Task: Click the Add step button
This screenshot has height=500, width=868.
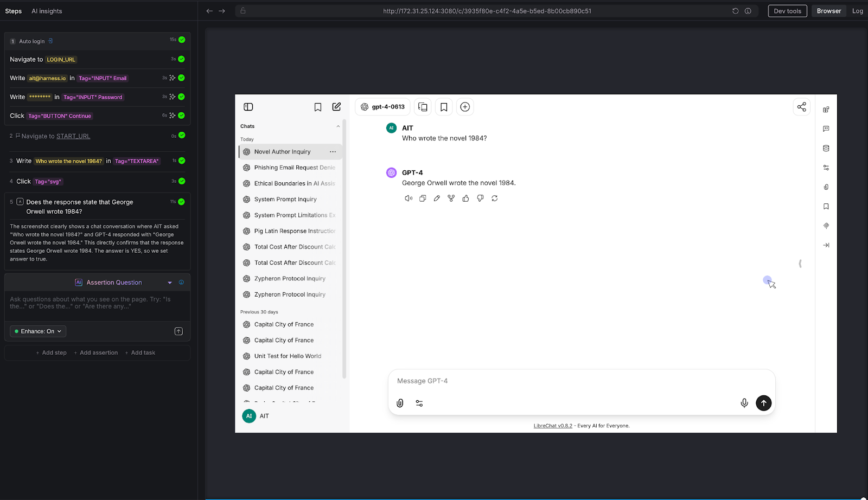Action: point(52,352)
